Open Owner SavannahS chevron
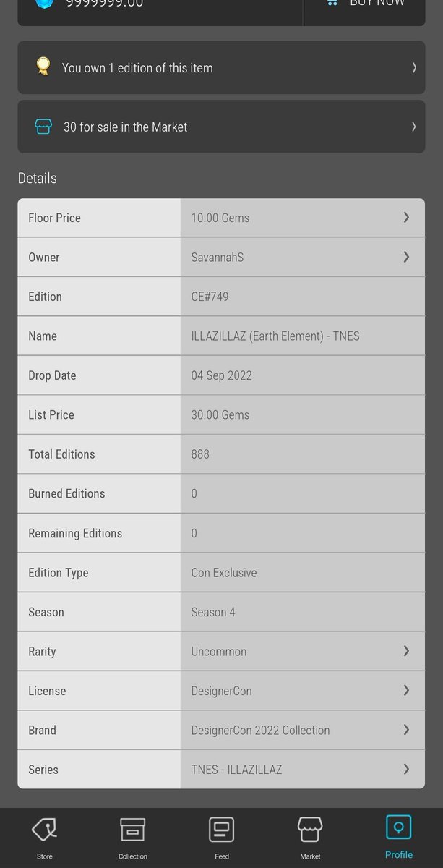 pos(406,257)
